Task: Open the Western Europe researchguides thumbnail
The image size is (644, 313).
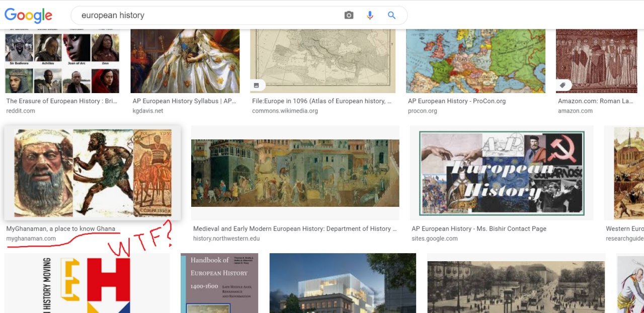Action: click(x=624, y=173)
